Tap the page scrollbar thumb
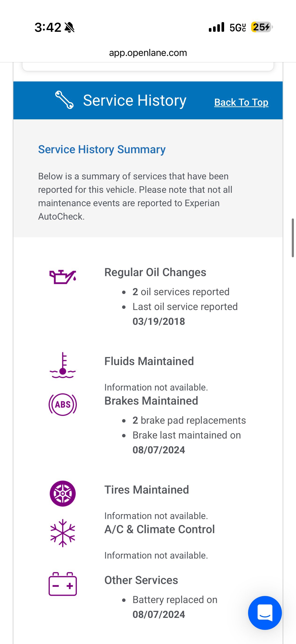Image resolution: width=296 pixels, height=644 pixels. pos(293,238)
